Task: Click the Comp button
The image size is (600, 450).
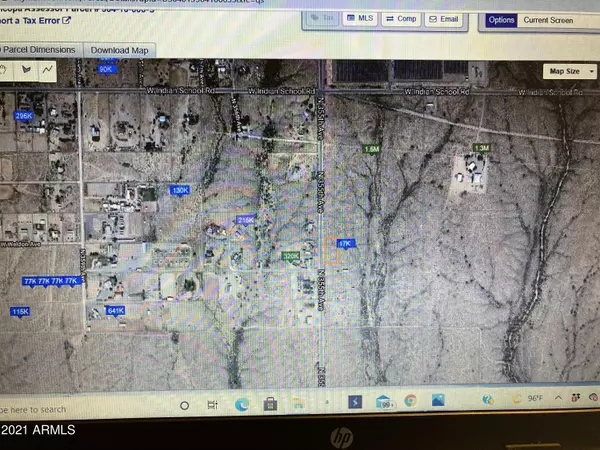Action: 401,18
